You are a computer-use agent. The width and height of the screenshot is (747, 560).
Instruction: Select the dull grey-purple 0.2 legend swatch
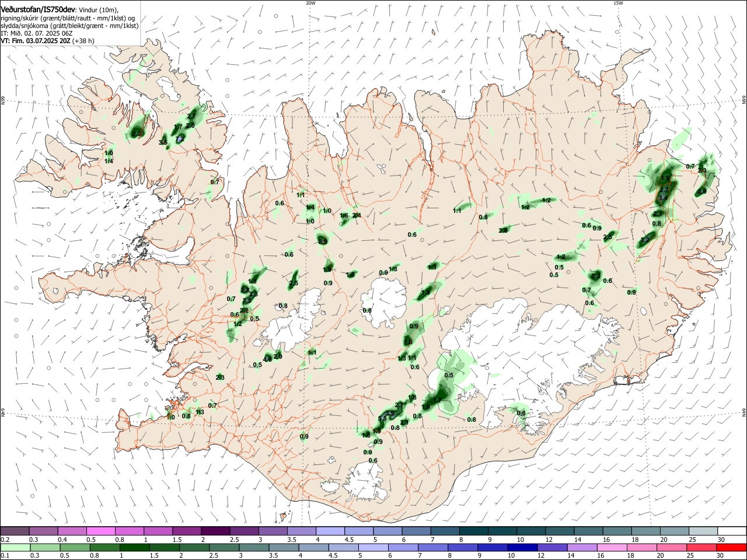tap(15, 531)
